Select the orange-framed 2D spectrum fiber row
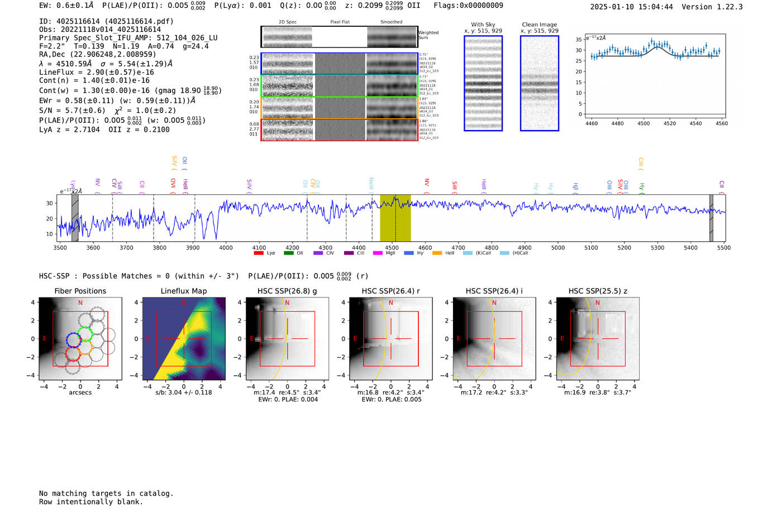The width and height of the screenshot is (782, 532). (x=339, y=108)
